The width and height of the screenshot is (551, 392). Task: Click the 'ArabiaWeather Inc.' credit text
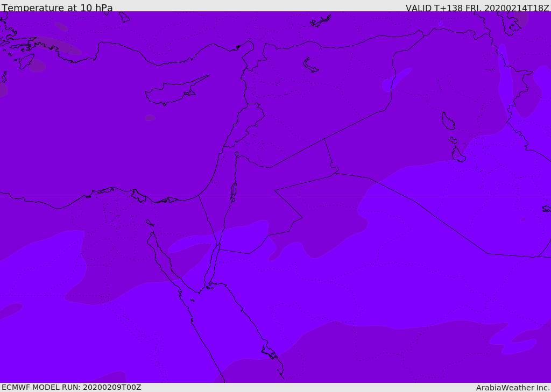(513, 388)
